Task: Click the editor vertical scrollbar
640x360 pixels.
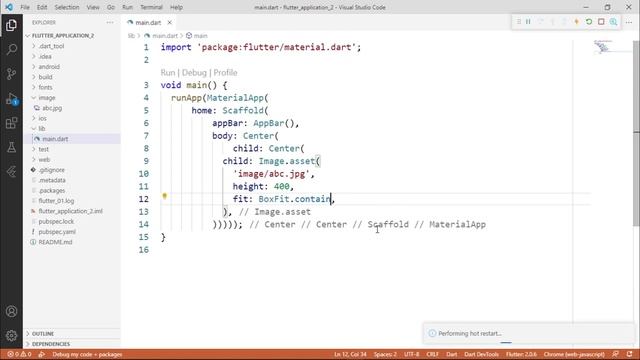Action: coord(636,133)
